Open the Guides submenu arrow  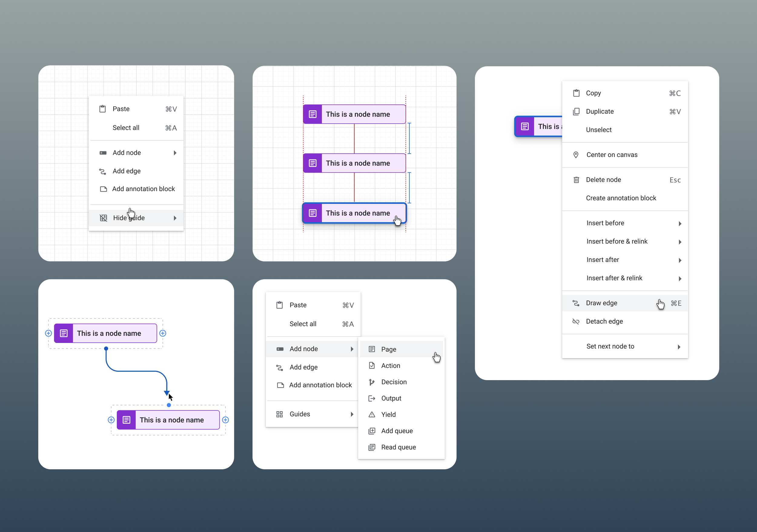[352, 414]
